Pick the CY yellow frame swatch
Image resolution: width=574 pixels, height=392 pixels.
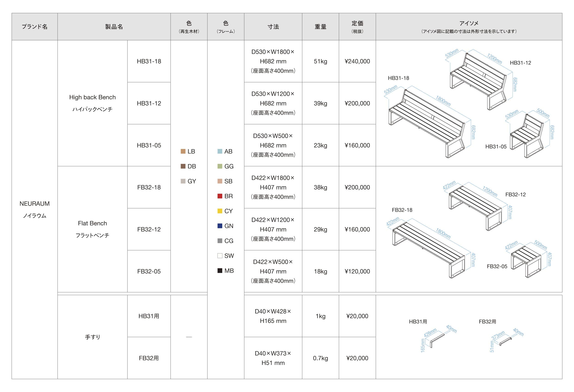click(x=220, y=211)
